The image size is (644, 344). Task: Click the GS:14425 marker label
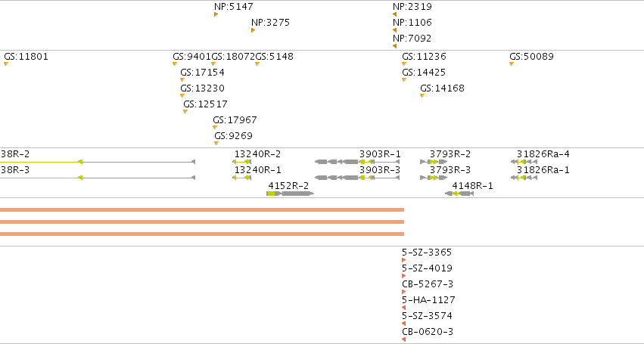point(424,73)
